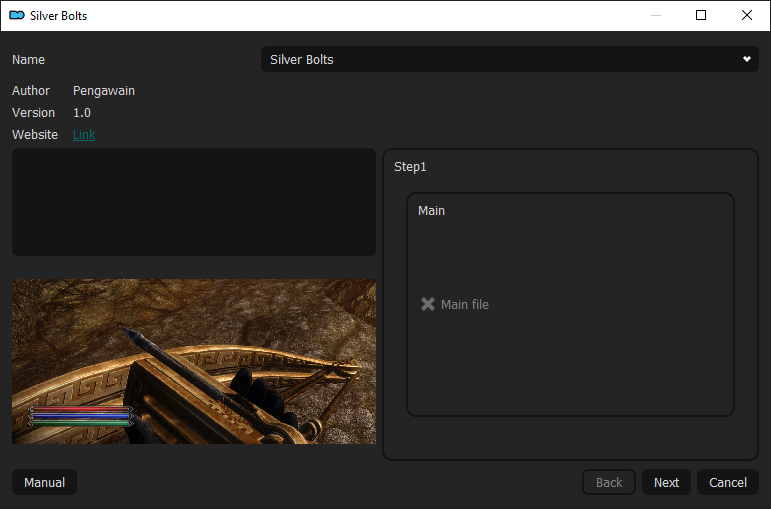Image resolution: width=771 pixels, height=509 pixels.
Task: Click the disabled Back button
Action: (609, 482)
